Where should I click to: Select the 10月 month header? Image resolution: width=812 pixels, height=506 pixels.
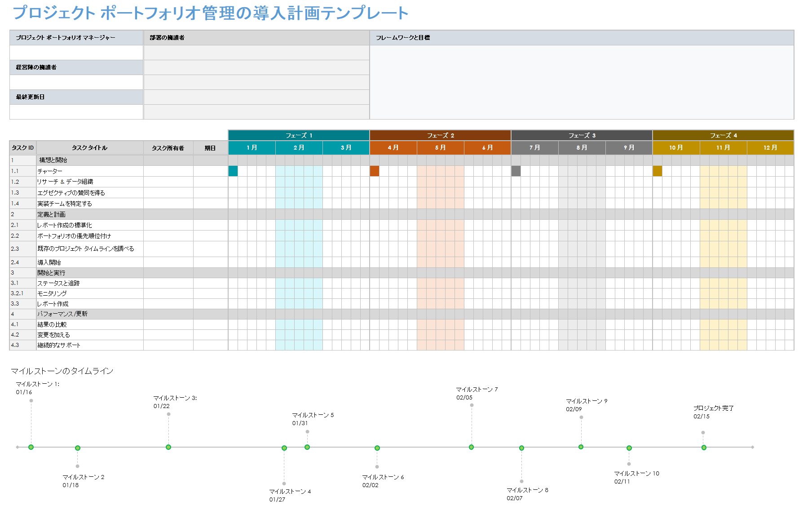point(676,147)
